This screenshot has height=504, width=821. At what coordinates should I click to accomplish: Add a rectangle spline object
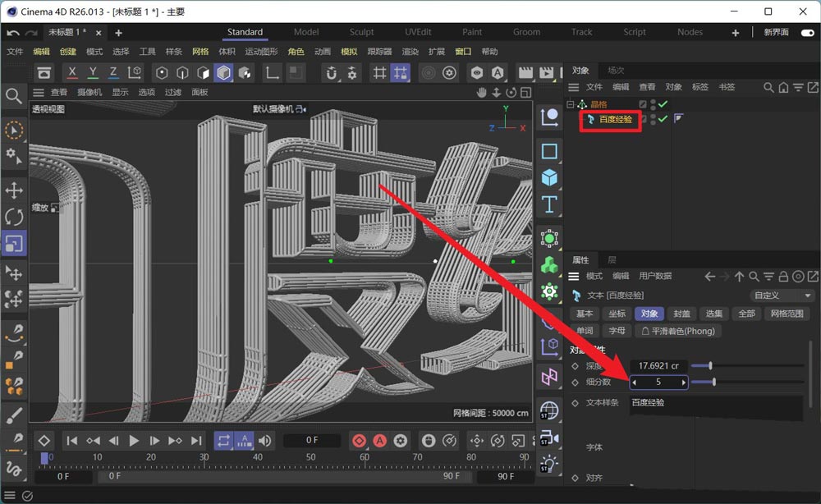coord(549,152)
